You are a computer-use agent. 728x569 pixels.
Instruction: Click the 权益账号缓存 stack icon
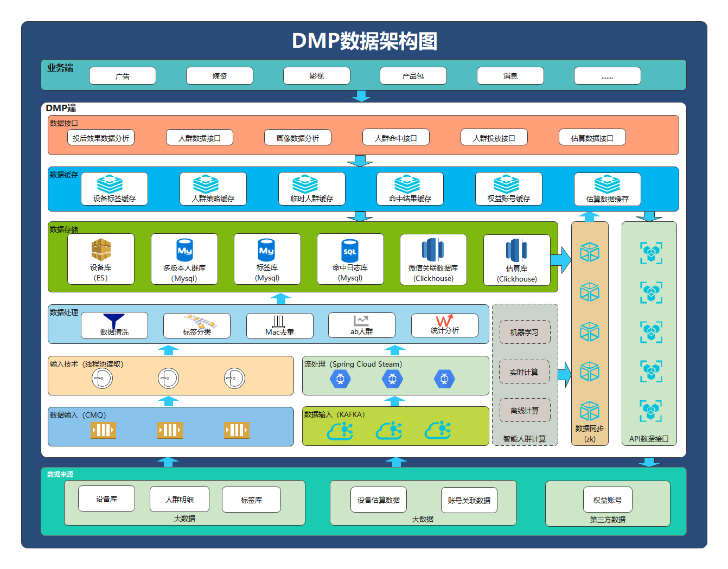[x=506, y=184]
